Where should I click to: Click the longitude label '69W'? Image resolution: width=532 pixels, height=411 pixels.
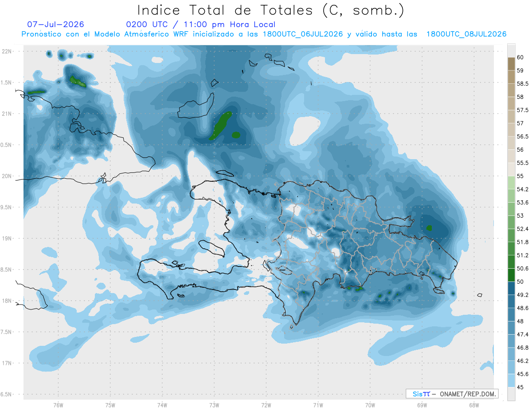click(422, 405)
